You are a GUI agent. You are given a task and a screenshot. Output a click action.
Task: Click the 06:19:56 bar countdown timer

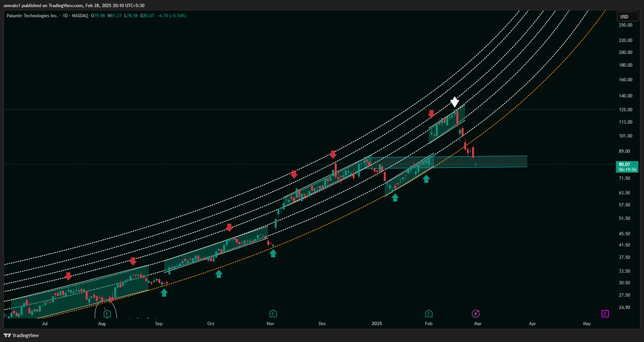pos(627,170)
